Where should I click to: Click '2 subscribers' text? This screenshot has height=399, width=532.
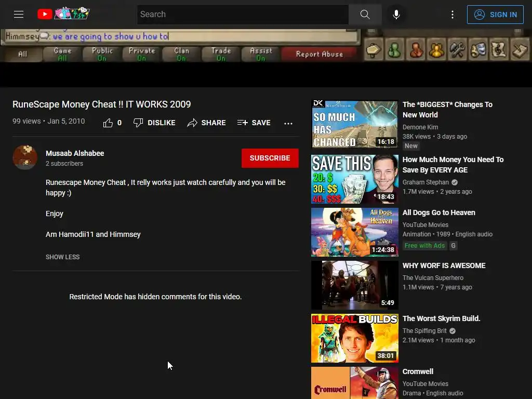click(64, 164)
